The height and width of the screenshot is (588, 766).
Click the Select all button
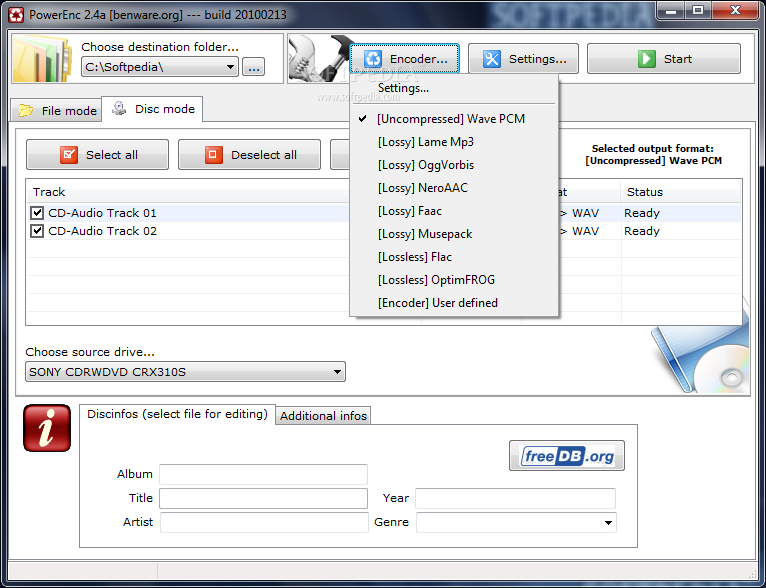pyautogui.click(x=97, y=155)
